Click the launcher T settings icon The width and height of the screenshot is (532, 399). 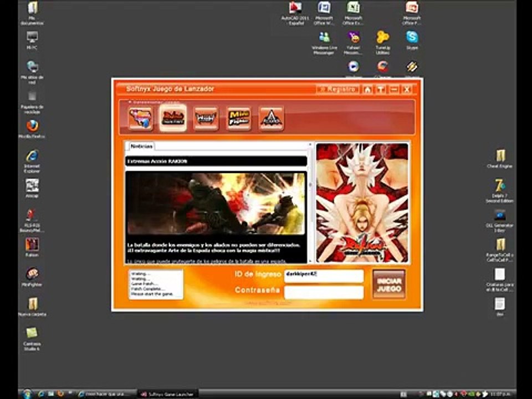click(380, 89)
